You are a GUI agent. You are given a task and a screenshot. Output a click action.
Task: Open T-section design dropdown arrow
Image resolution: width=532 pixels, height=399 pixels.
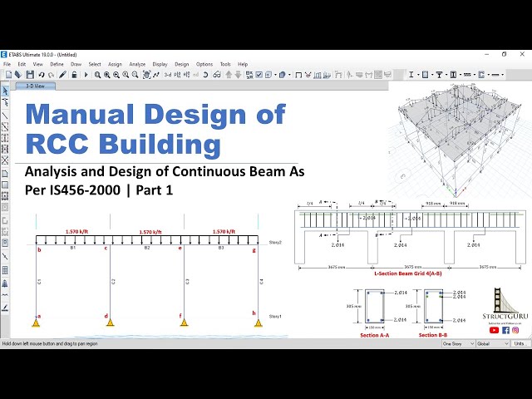(x=446, y=75)
